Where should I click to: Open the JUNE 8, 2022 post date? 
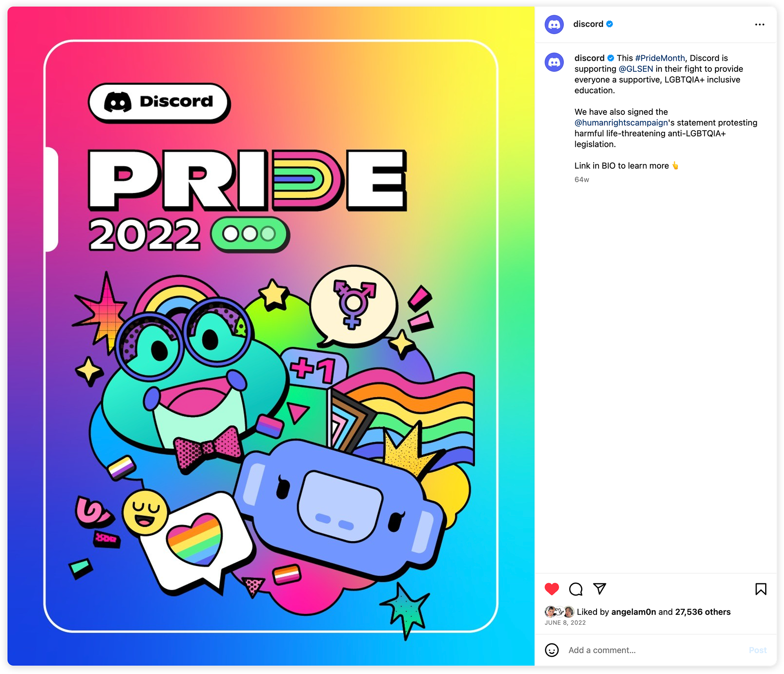[565, 623]
